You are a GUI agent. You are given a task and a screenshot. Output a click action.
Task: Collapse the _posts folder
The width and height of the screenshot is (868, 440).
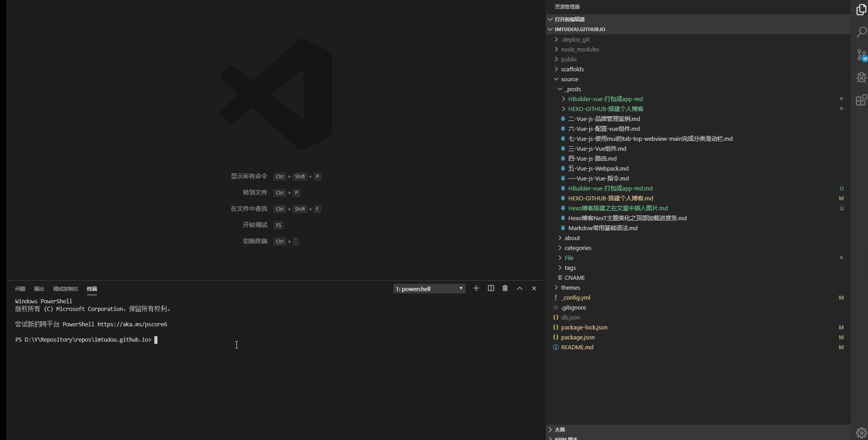tap(573, 89)
